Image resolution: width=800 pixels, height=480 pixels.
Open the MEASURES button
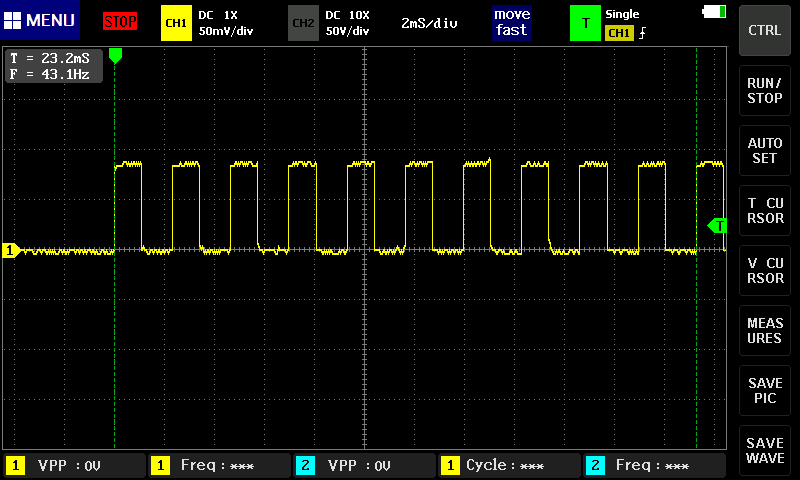[764, 331]
